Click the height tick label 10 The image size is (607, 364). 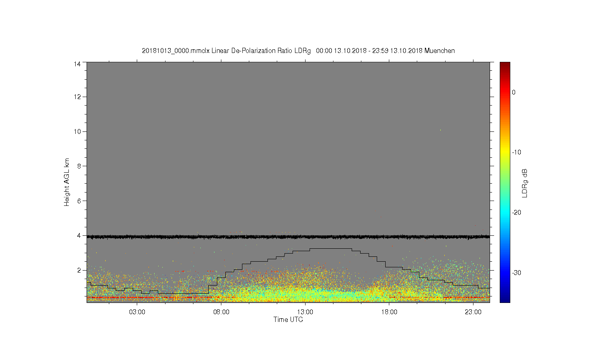77,131
